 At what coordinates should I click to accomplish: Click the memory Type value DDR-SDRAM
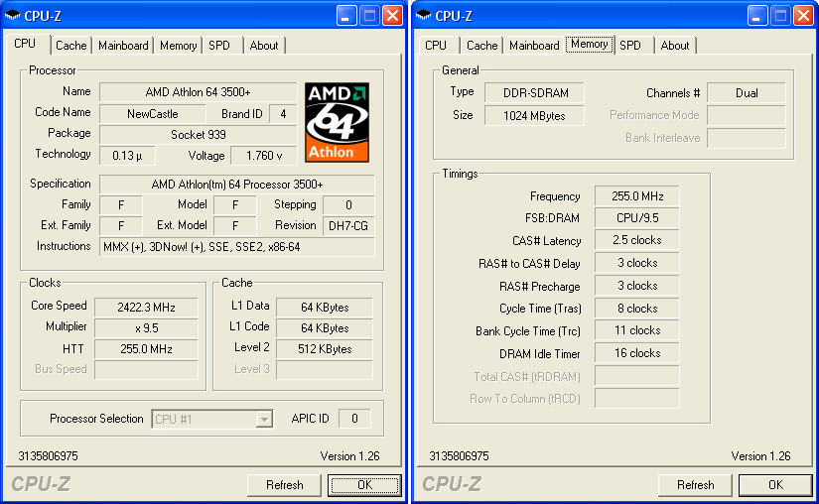pos(534,93)
